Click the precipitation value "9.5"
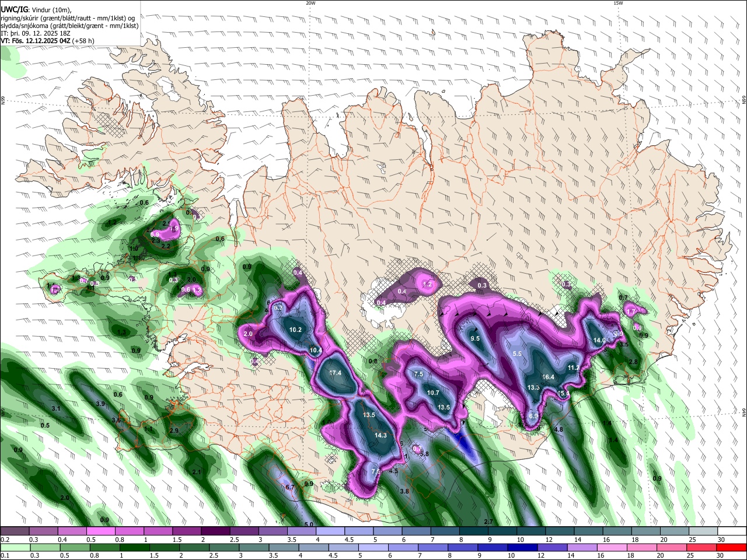Screen dimensions: 747x560 475,338
